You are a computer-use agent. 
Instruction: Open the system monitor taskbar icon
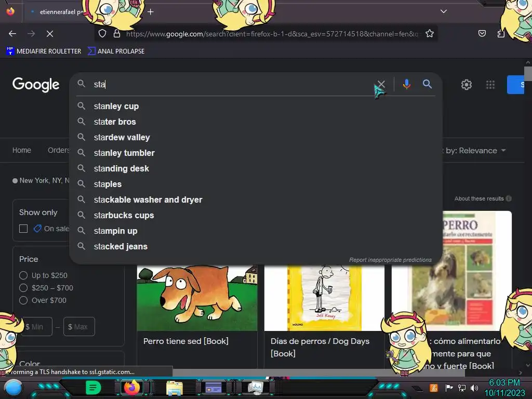255,388
